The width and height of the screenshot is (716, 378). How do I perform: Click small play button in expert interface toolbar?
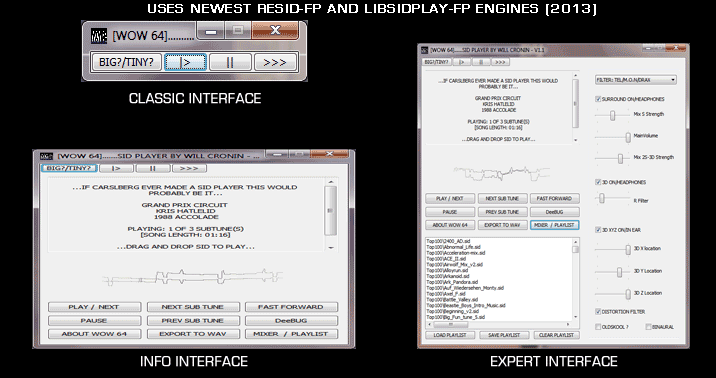coord(462,62)
